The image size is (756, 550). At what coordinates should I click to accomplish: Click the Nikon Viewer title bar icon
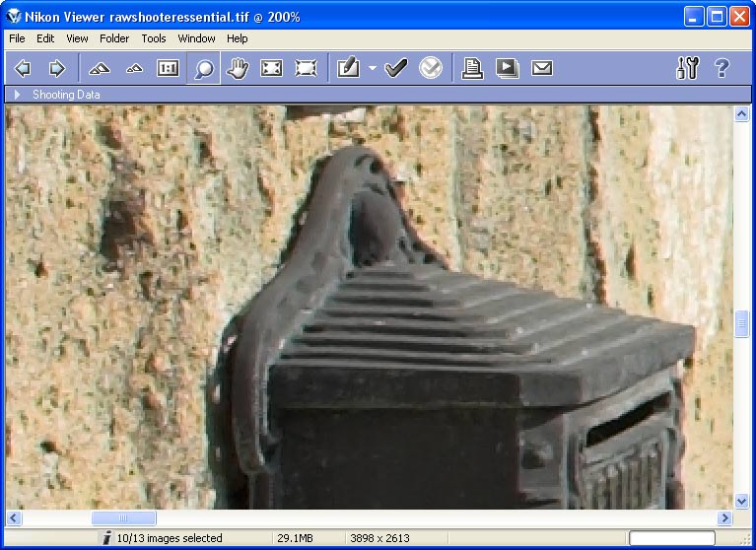tap(14, 17)
